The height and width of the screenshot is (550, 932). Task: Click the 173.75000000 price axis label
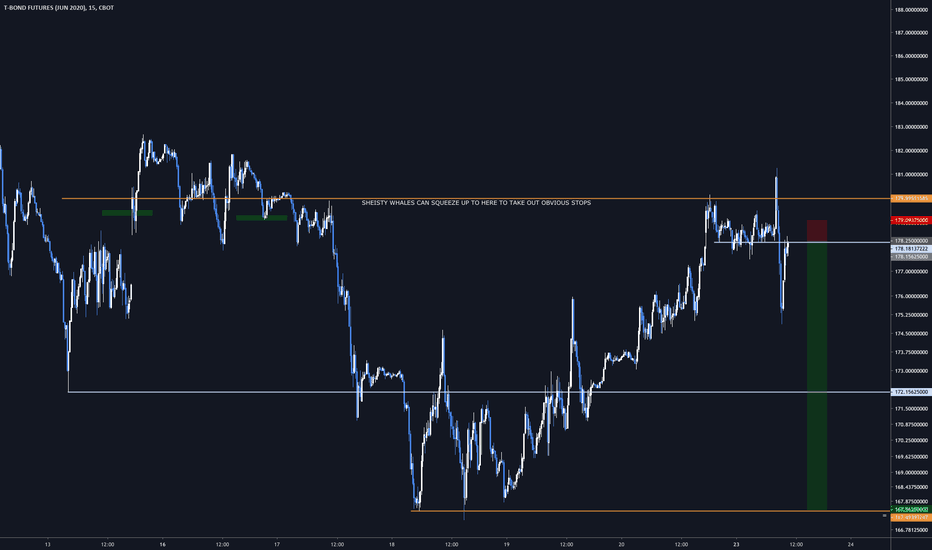[912, 352]
